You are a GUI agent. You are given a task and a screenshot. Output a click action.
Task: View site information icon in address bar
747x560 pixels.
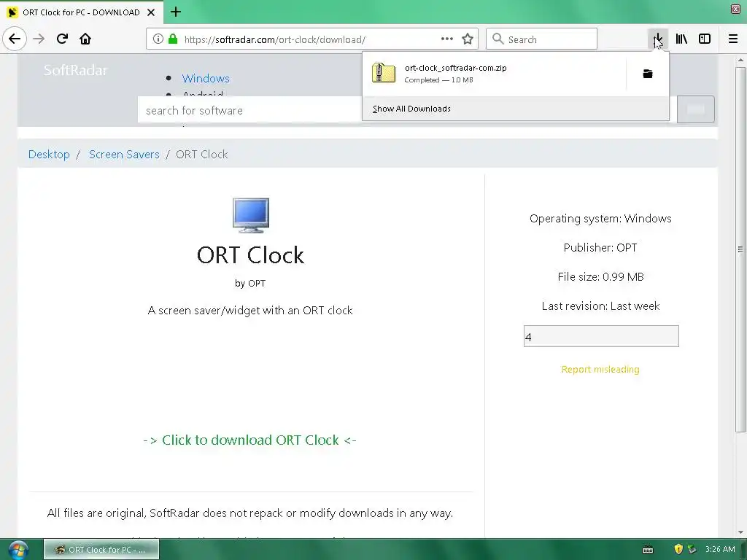158,39
